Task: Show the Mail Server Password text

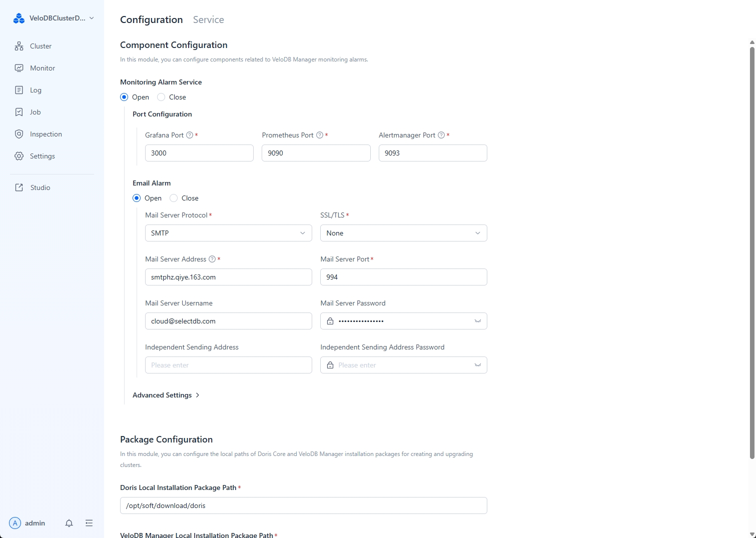Action: pyautogui.click(x=477, y=321)
